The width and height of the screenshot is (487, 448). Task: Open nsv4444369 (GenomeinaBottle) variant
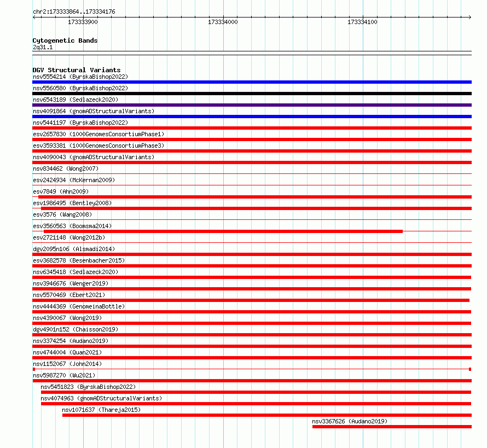click(79, 306)
